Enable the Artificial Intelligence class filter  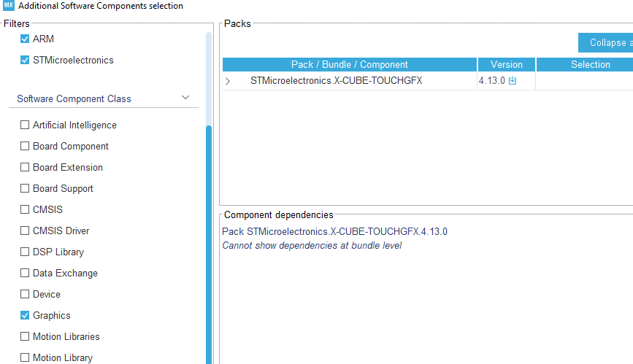[x=25, y=125]
